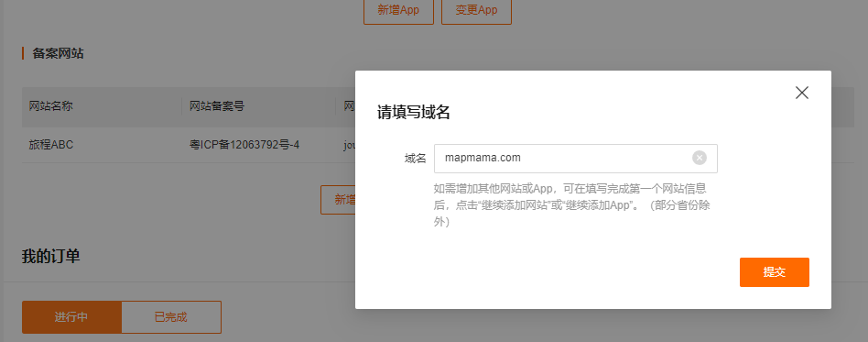Image resolution: width=868 pixels, height=342 pixels.
Task: Clear the domain input field text
Action: point(700,158)
